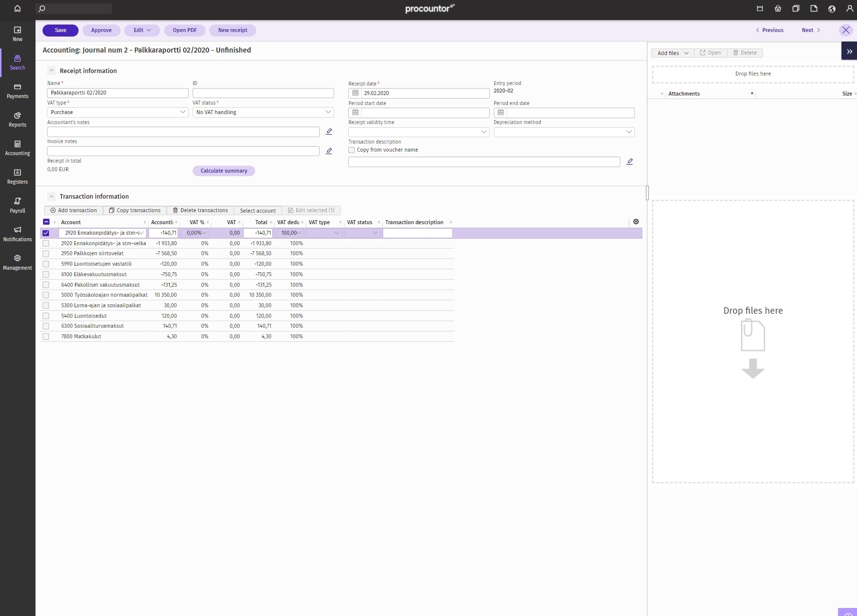The image size is (857, 616).
Task: Open the Payments section in sidebar
Action: pos(17,92)
